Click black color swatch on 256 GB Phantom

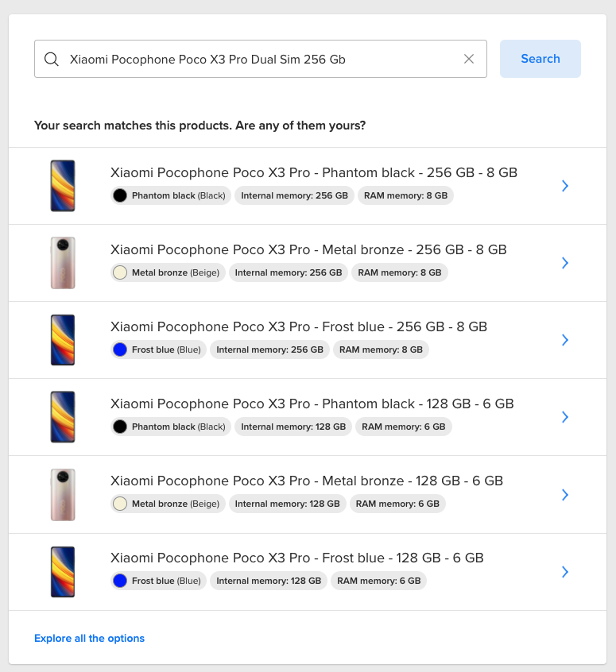pos(120,195)
